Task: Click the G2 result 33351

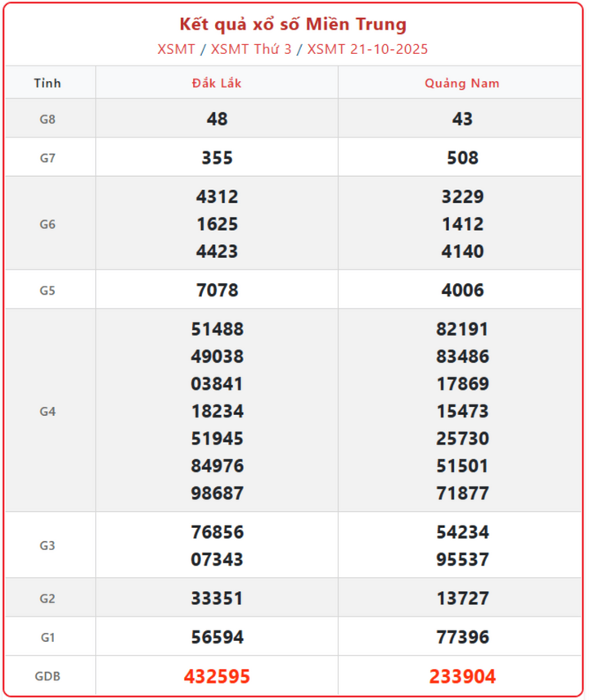Action: coord(217,598)
